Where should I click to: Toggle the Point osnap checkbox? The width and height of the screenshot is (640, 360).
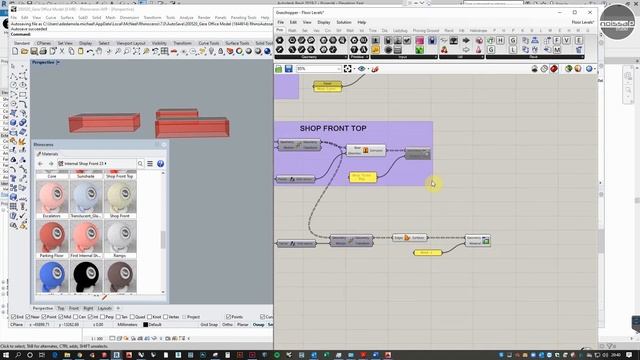pyautogui.click(x=44, y=317)
